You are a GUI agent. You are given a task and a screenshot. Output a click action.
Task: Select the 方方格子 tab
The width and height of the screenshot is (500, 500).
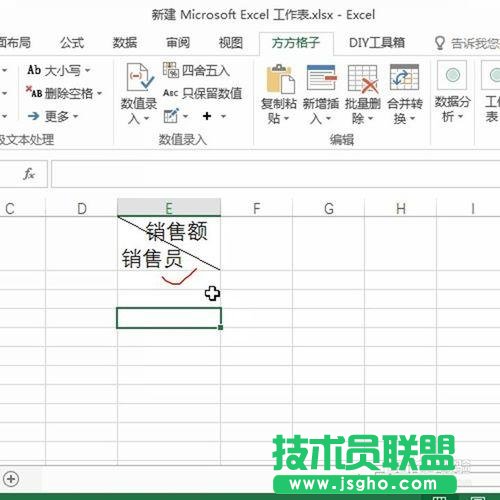[296, 43]
